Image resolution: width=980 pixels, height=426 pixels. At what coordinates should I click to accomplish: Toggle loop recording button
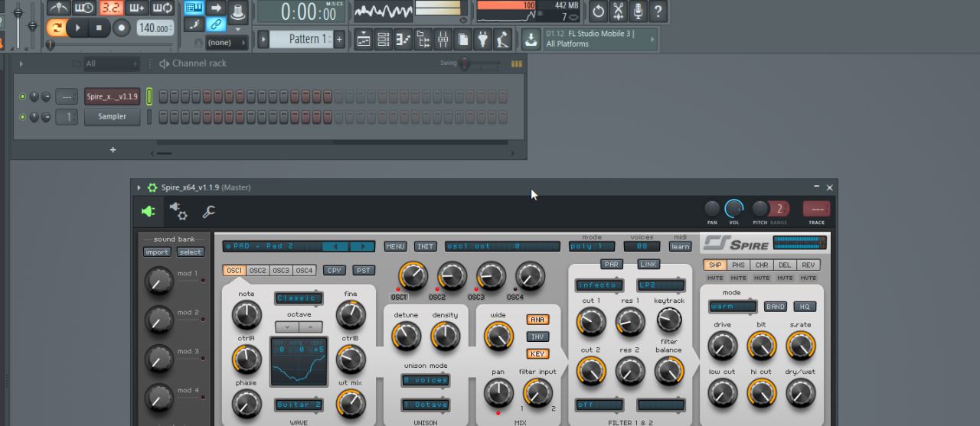pos(162,8)
